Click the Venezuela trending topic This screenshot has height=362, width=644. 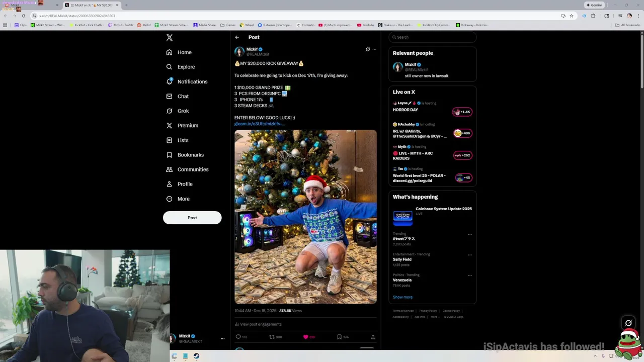point(402,280)
